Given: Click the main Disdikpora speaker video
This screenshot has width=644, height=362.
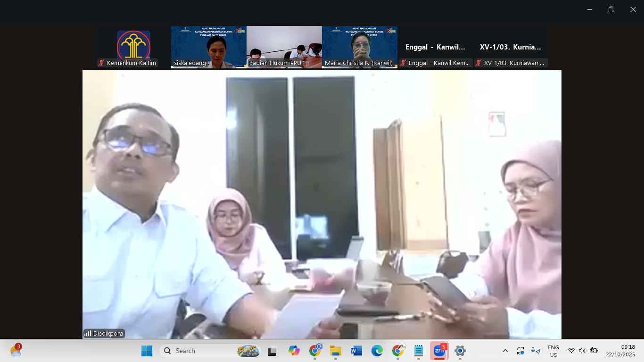Looking at the screenshot, I should [x=322, y=204].
